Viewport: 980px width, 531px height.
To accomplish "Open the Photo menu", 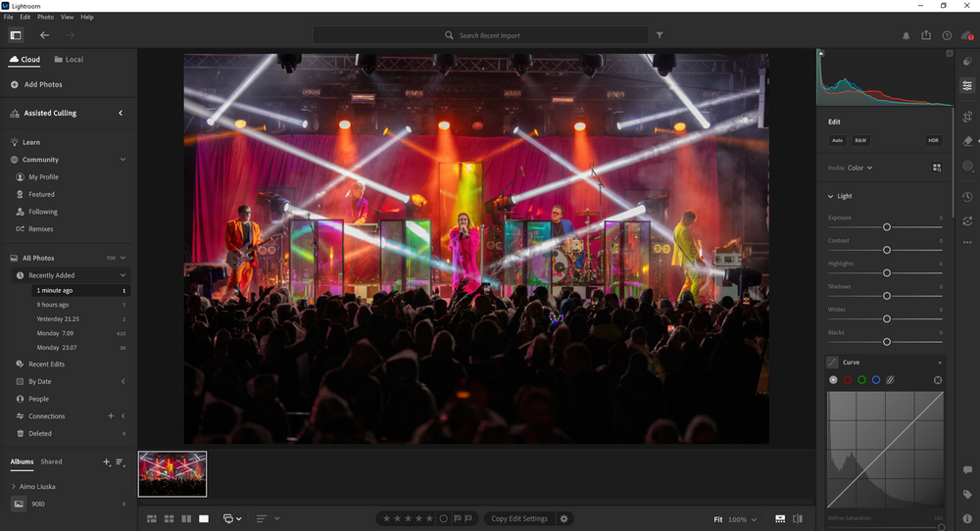I will tap(46, 17).
